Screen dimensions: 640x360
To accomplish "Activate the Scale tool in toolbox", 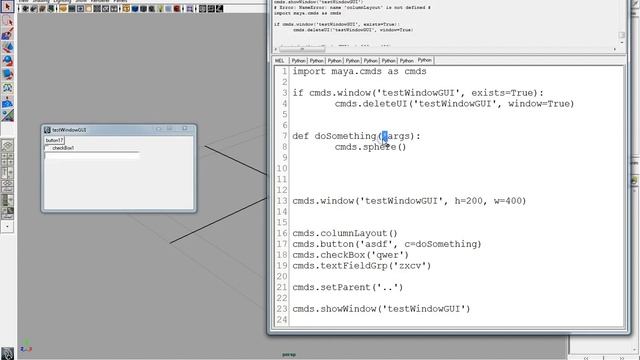I will pyautogui.click(x=7, y=74).
